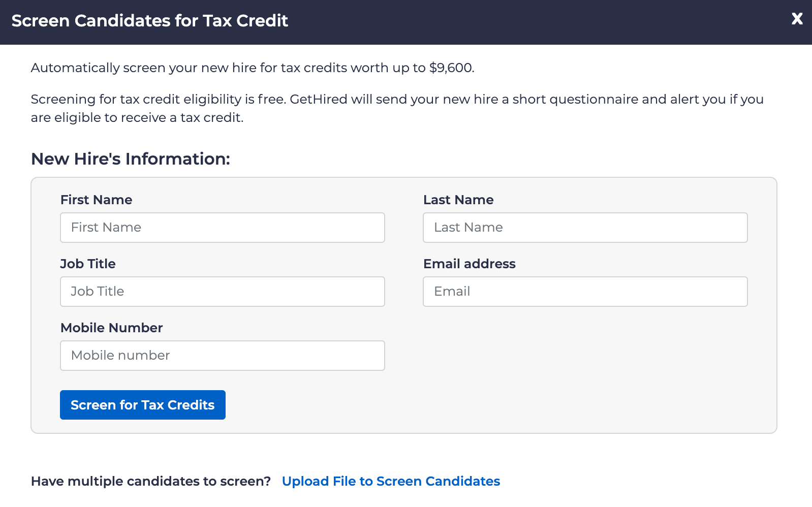This screenshot has height=507, width=812.
Task: Close the Screen Candidates for Tax Credit modal
Action: 797,19
